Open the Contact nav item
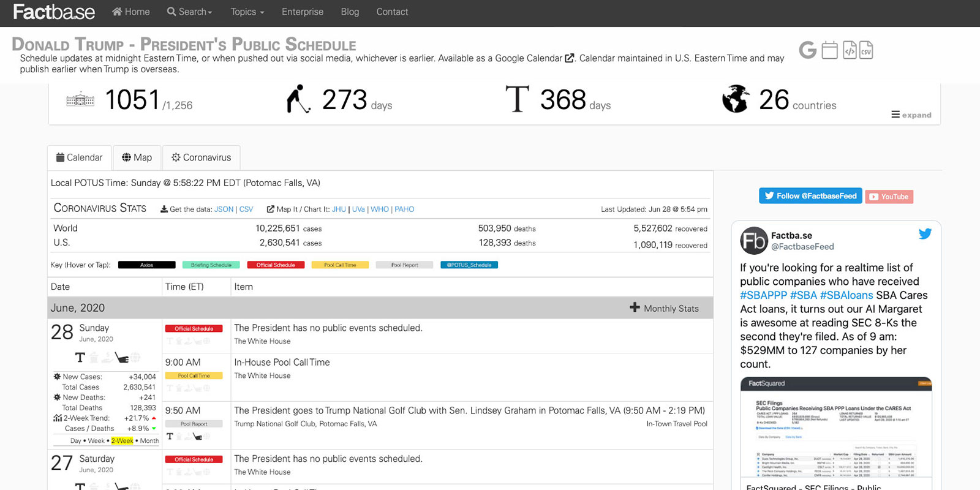Image resolution: width=980 pixels, height=490 pixels. coord(392,12)
